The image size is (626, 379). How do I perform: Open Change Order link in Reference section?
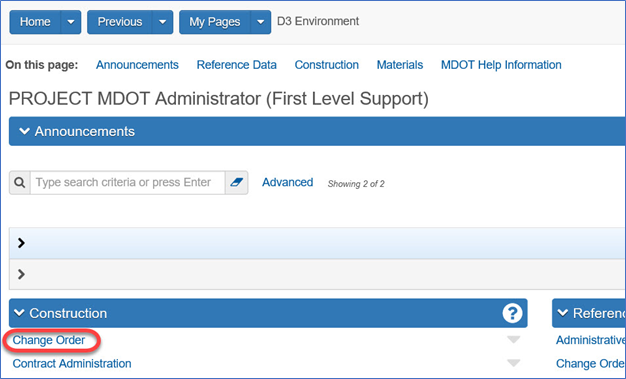coord(591,363)
